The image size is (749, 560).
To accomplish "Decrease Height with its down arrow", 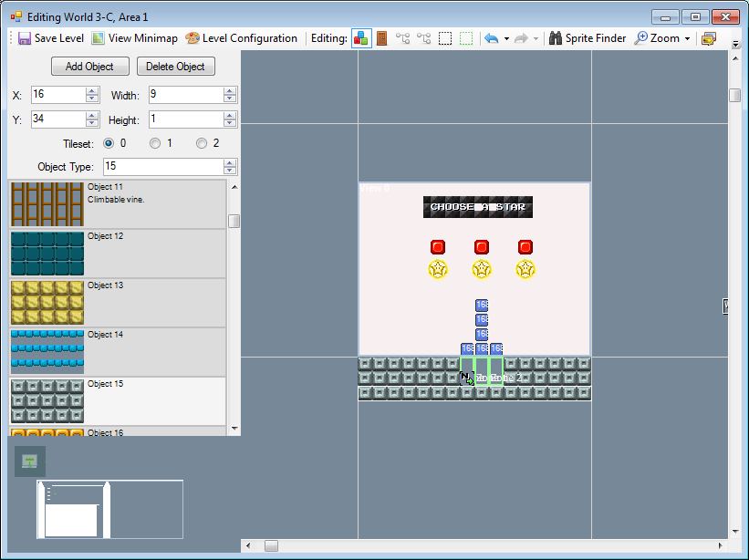I will (x=230, y=123).
